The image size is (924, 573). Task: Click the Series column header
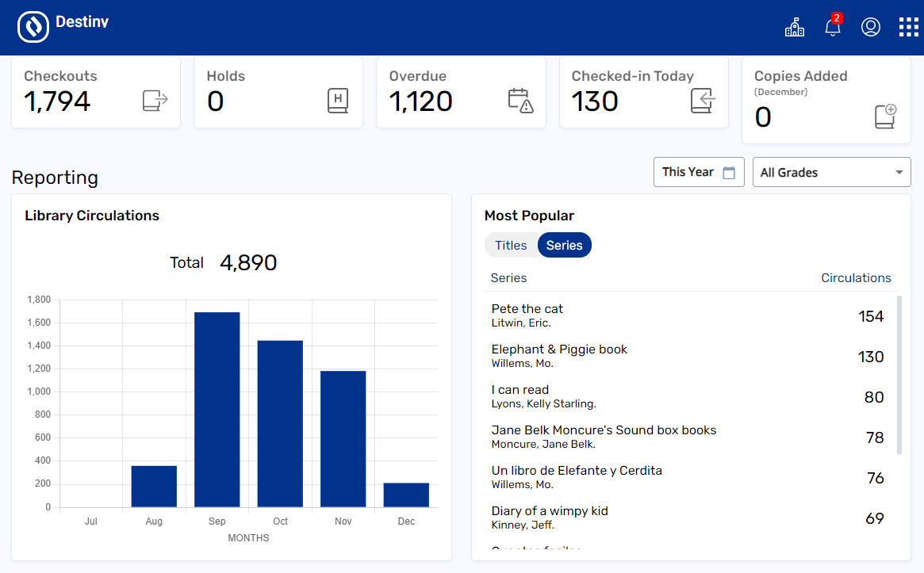[508, 278]
